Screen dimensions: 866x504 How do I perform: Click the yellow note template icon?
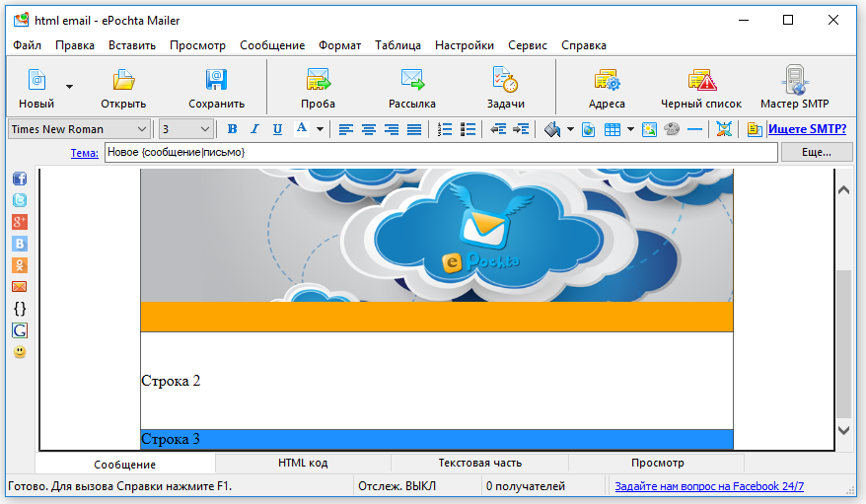pyautogui.click(x=755, y=130)
